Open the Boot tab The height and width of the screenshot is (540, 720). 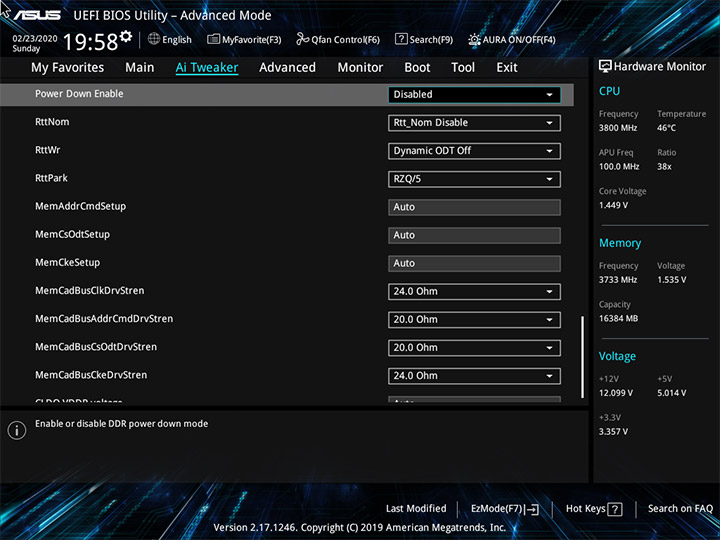pos(417,68)
